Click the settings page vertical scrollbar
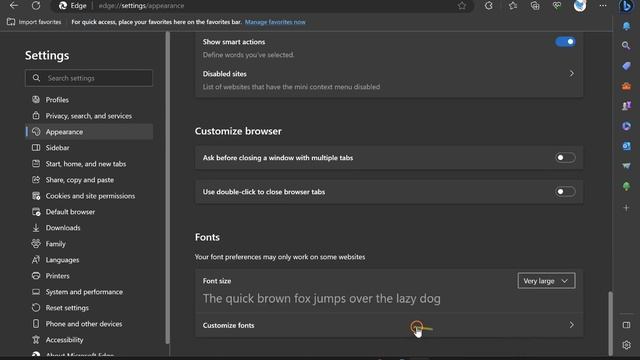The width and height of the screenshot is (640, 360). coord(610,322)
